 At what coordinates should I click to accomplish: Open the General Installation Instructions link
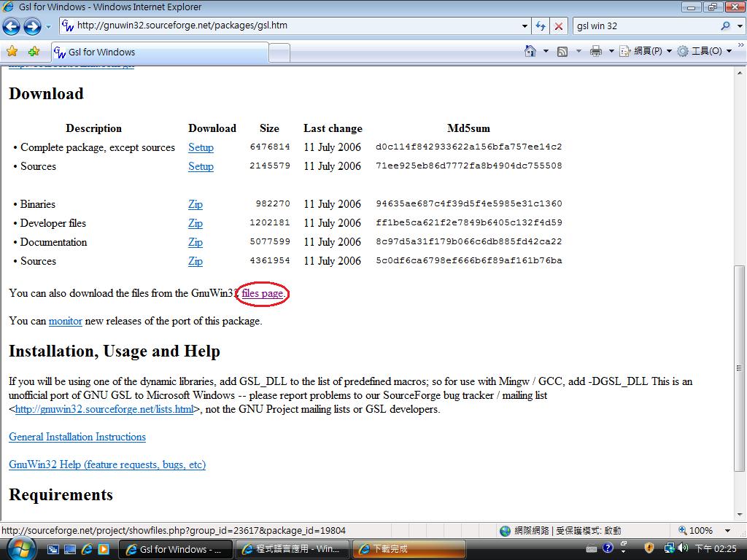(77, 437)
